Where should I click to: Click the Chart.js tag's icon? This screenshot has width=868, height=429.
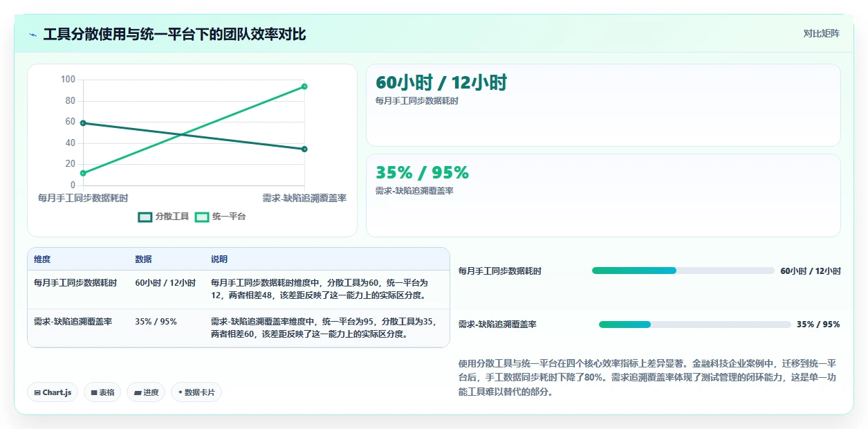click(37, 392)
